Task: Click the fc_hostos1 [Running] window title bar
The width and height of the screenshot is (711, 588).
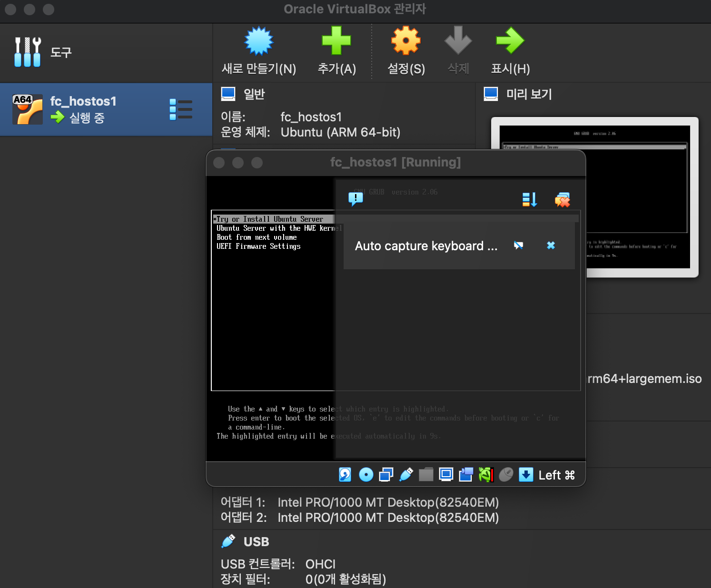Action: 395,163
